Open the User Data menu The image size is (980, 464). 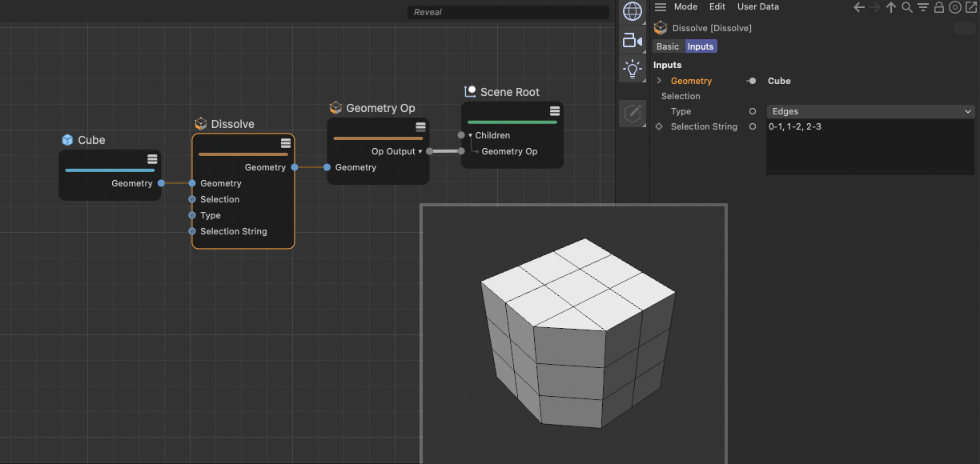[758, 6]
